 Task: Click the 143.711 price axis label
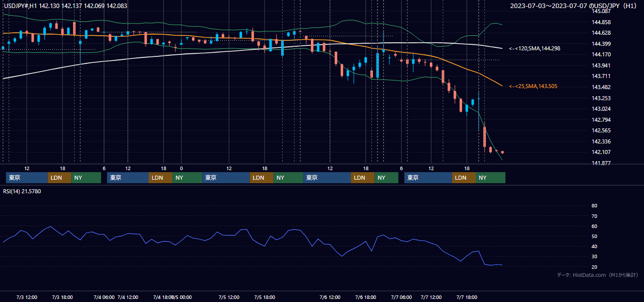tap(601, 76)
